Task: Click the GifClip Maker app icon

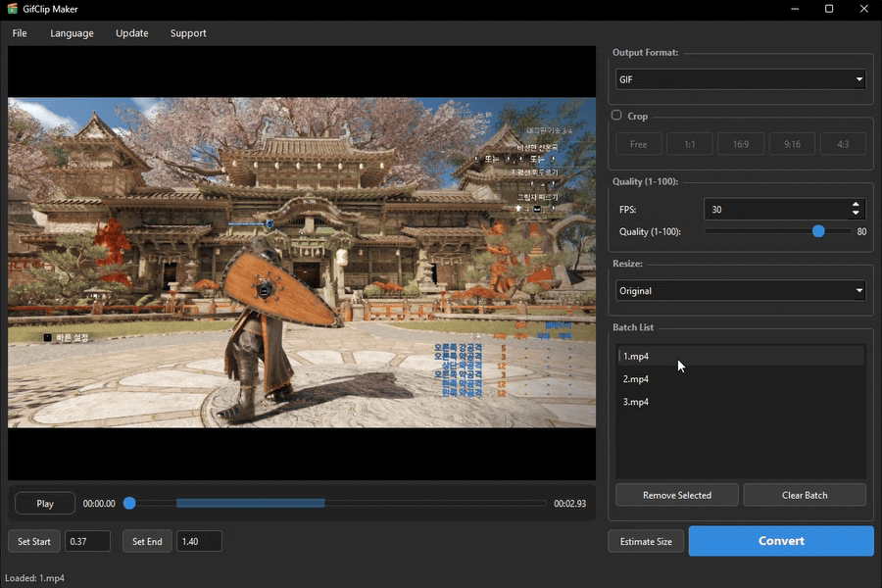Action: click(12, 9)
